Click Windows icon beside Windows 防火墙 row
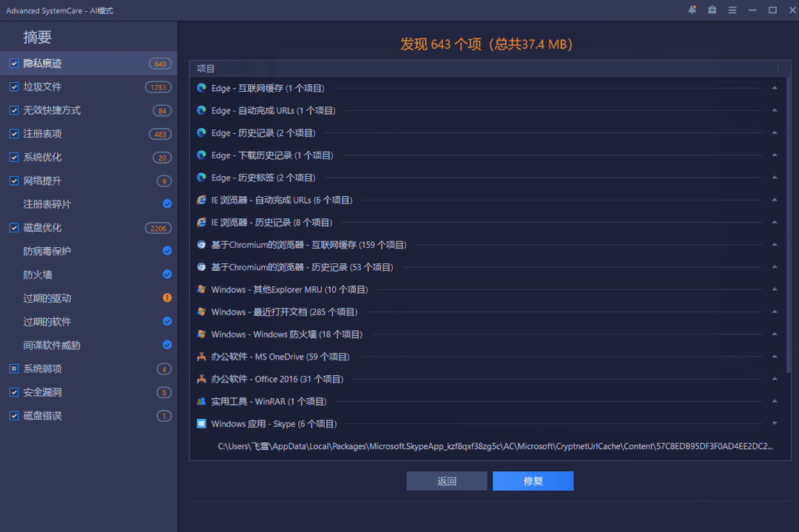The width and height of the screenshot is (799, 532). click(202, 334)
